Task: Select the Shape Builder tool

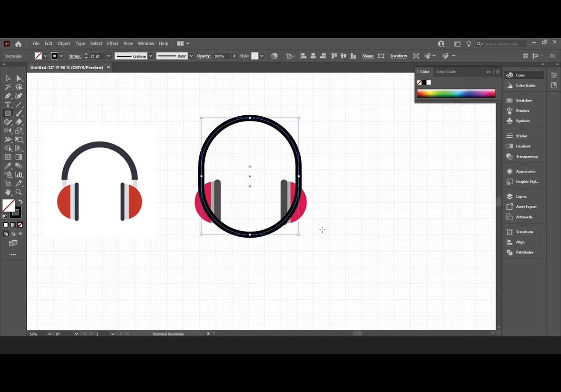Action: tap(8, 148)
